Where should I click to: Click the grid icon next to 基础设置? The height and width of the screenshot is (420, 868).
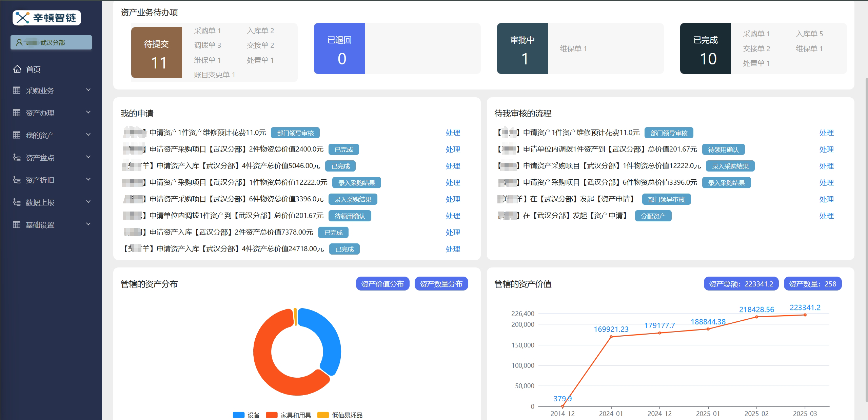pos(17,224)
